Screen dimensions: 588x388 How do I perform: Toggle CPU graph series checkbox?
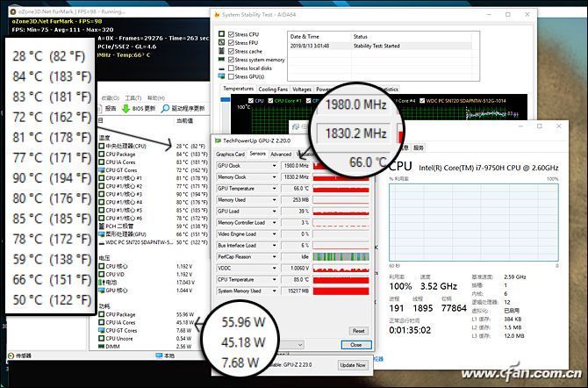pyautogui.click(x=250, y=101)
